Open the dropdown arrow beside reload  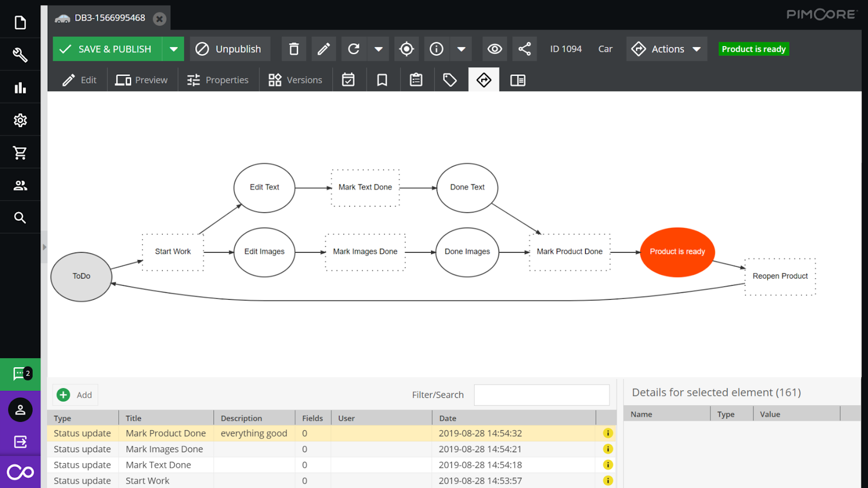click(379, 49)
